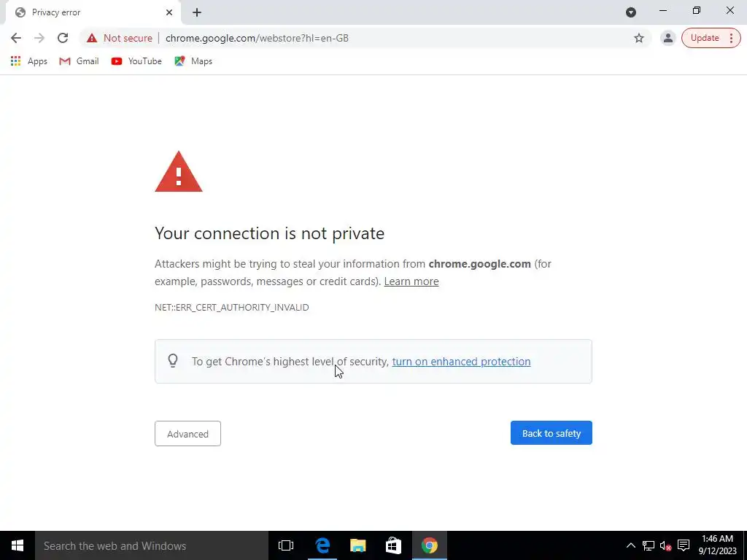The height and width of the screenshot is (560, 747).
Task: Open a new tab with the plus button
Action: pyautogui.click(x=197, y=12)
